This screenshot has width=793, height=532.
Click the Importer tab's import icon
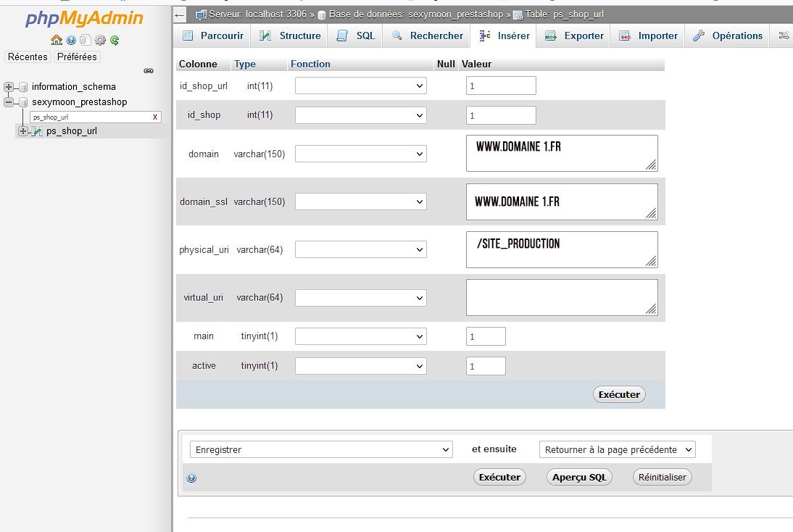point(625,36)
